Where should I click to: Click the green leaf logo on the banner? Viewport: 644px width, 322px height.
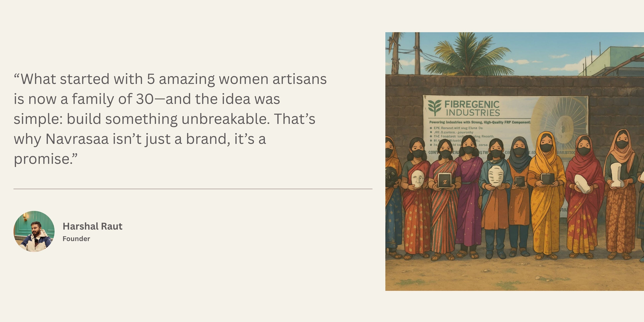(435, 108)
